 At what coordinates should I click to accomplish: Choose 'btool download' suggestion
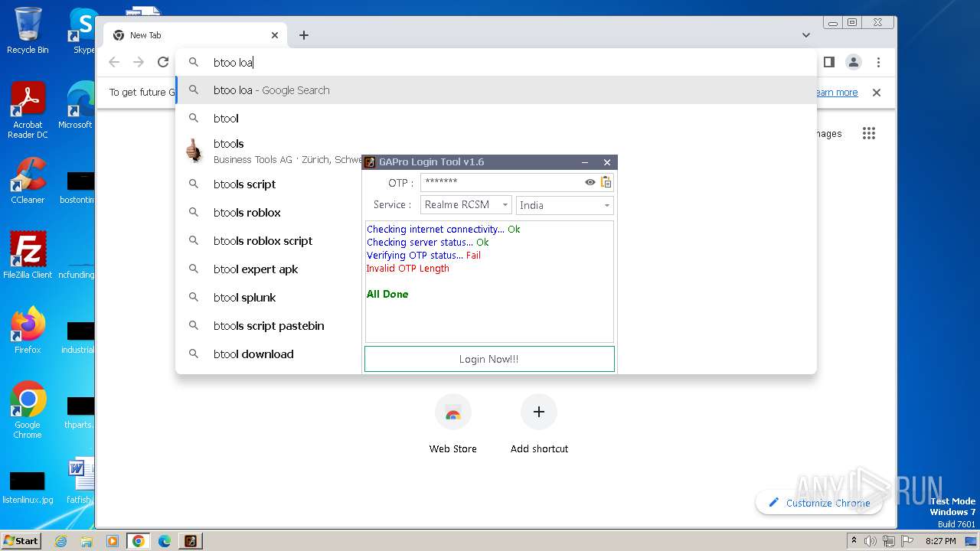tap(268, 354)
